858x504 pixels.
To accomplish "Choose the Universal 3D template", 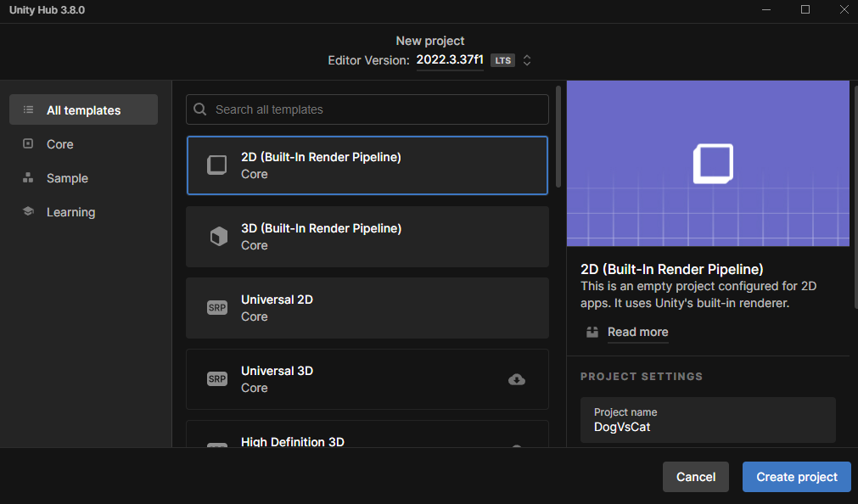I will pyautogui.click(x=367, y=378).
